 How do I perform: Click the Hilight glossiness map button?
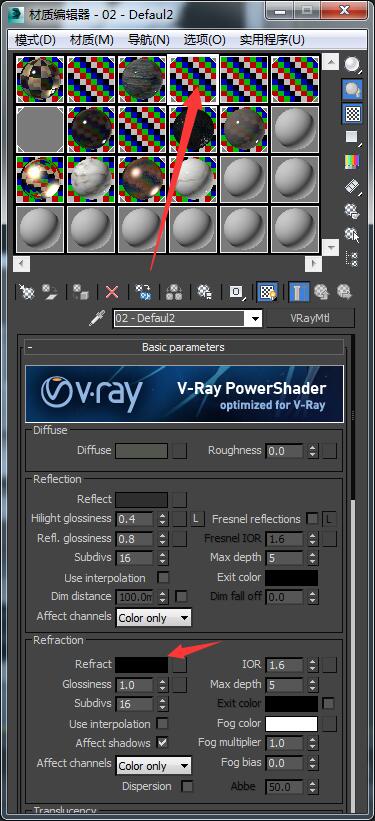pyautogui.click(x=180, y=519)
